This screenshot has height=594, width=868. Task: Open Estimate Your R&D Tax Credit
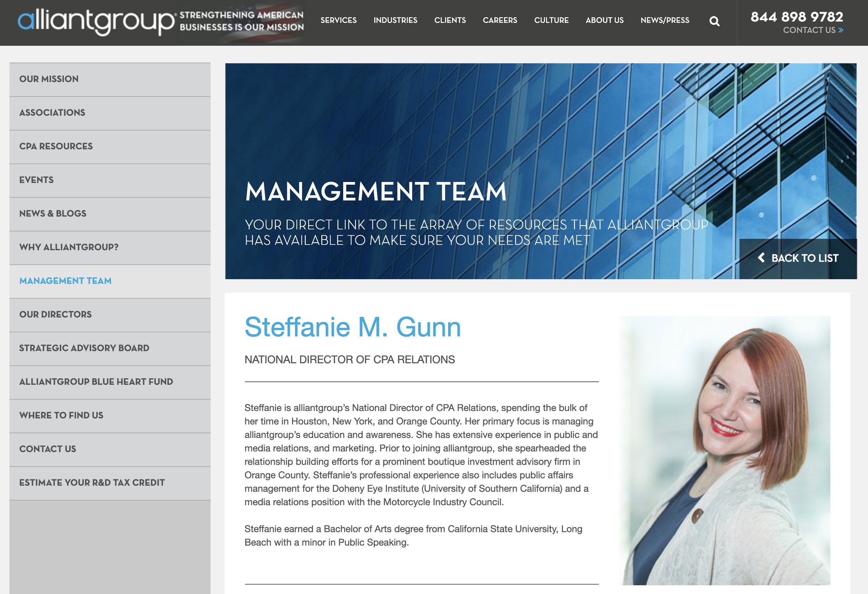coord(110,483)
